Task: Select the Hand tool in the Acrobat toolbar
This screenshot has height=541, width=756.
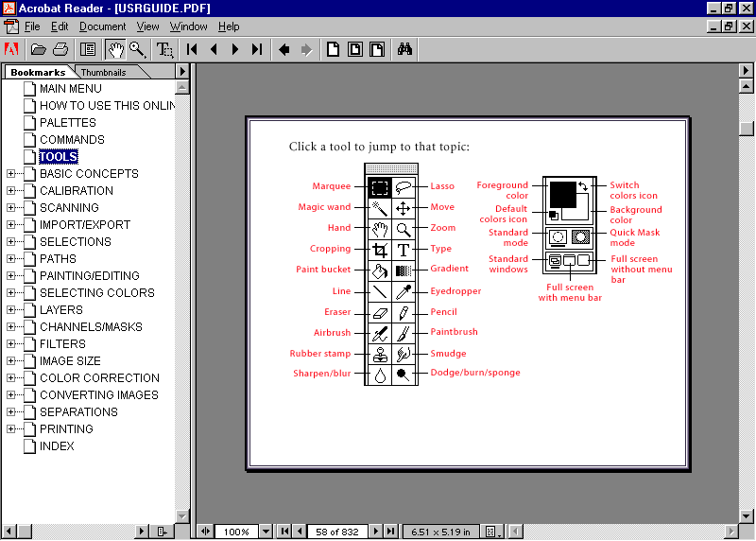Action: [x=115, y=49]
